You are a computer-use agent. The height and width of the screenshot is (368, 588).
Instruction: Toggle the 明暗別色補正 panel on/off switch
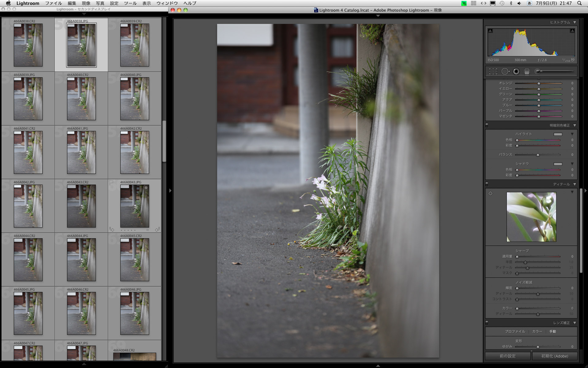[487, 125]
